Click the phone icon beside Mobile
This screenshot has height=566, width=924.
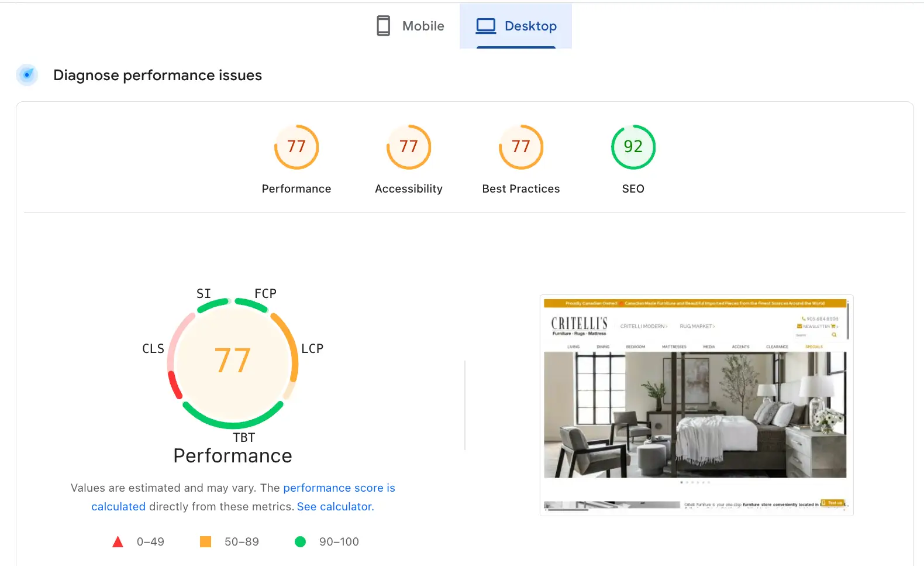coord(383,26)
